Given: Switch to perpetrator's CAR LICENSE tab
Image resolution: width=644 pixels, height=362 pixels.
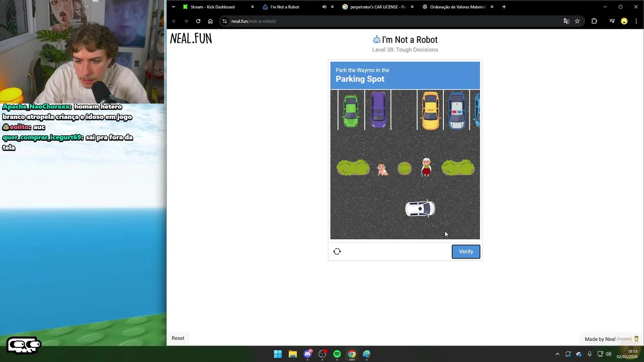Looking at the screenshot, I should point(378,7).
